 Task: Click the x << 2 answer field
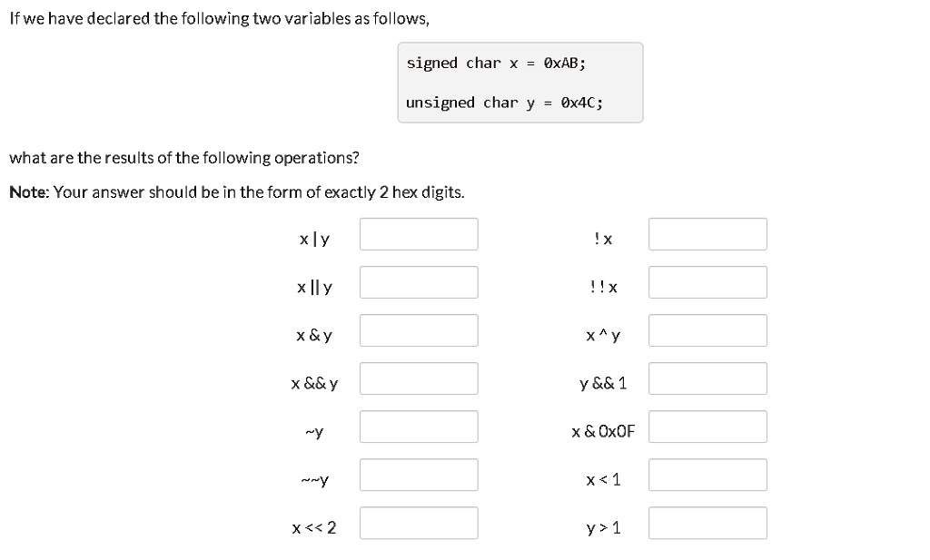tap(419, 523)
